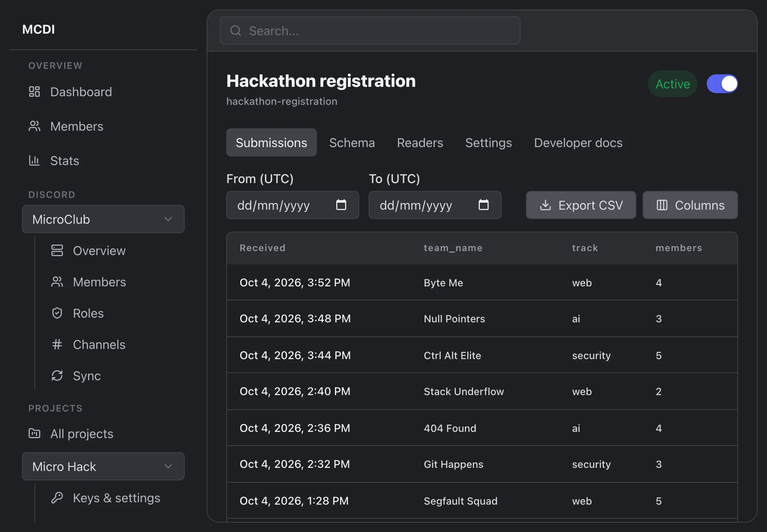Click the From (UTC) date field
The image size is (767, 532).
[x=293, y=205]
